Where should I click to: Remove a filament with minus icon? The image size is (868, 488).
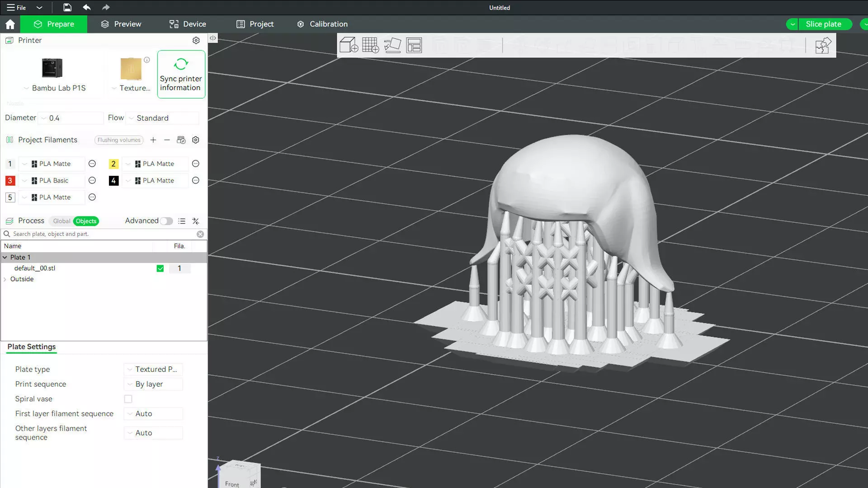click(167, 140)
